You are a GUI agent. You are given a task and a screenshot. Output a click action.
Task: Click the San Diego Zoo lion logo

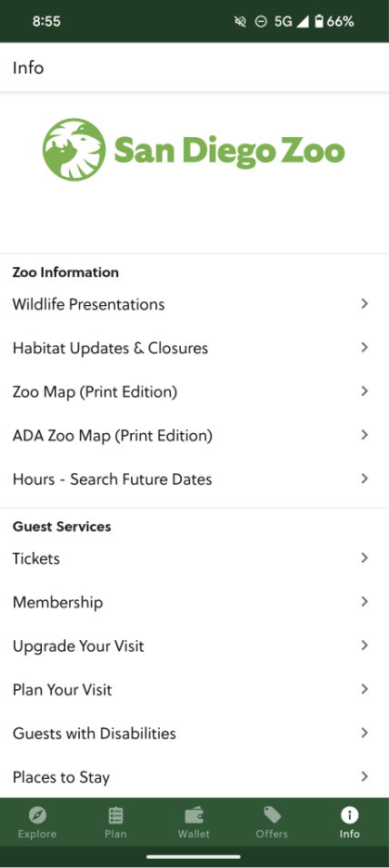click(74, 150)
